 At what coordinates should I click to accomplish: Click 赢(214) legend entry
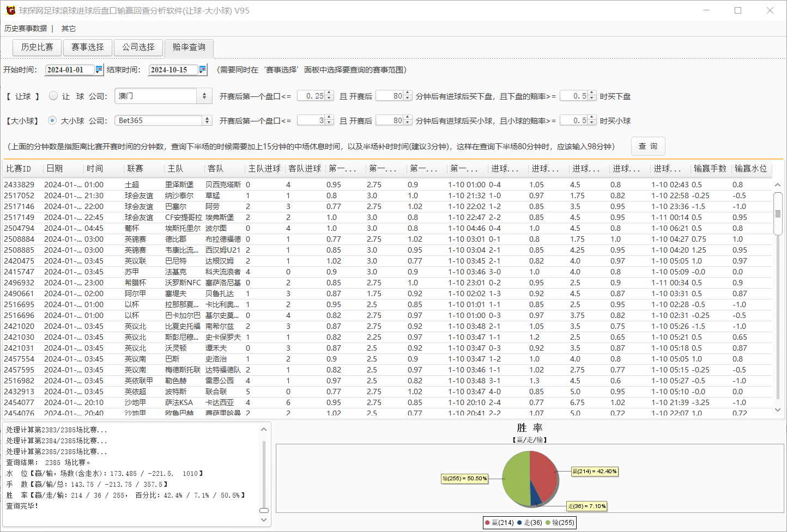[x=499, y=523]
